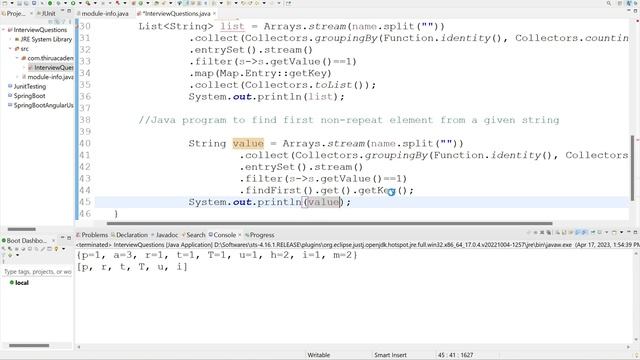The width and height of the screenshot is (640, 360).
Task: Open the Progress view tab
Action: click(260, 235)
